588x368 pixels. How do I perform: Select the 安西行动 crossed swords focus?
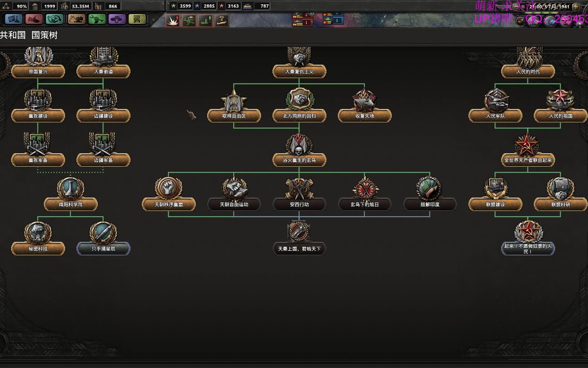[299, 204]
